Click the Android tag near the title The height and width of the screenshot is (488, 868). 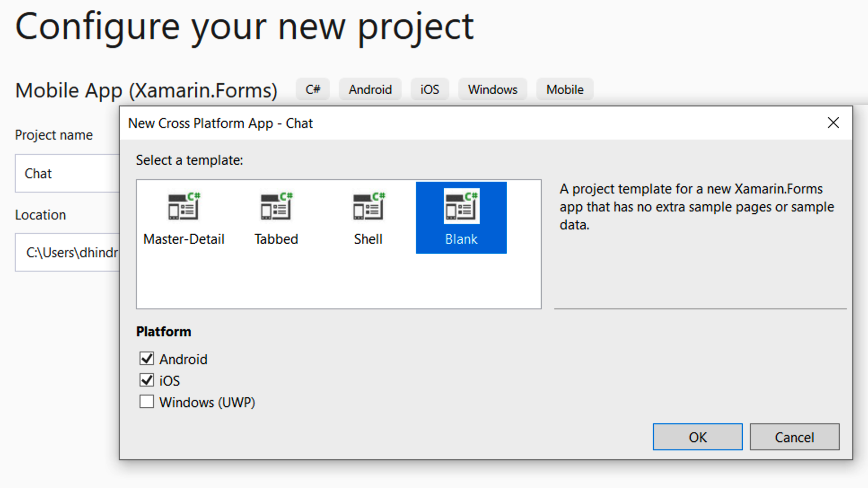(370, 89)
